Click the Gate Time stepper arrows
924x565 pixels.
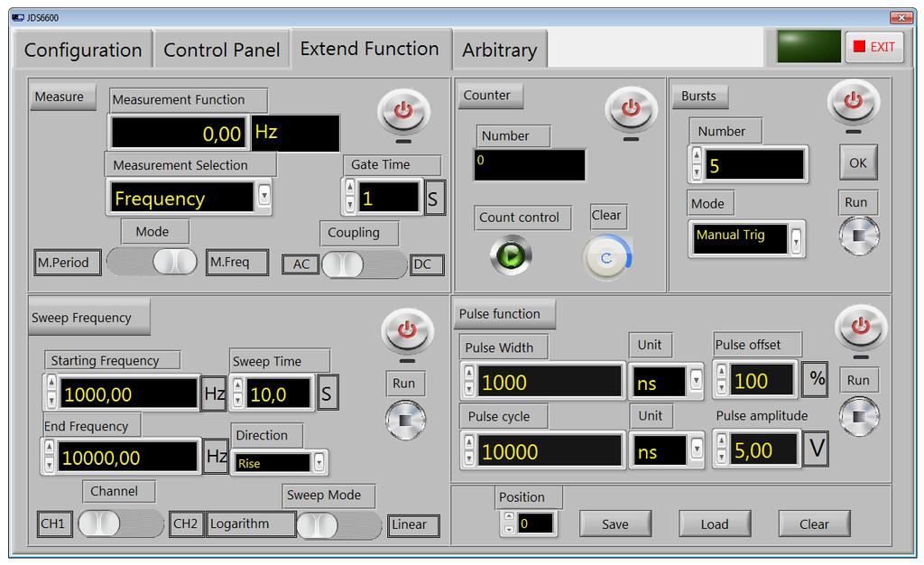tap(350, 196)
